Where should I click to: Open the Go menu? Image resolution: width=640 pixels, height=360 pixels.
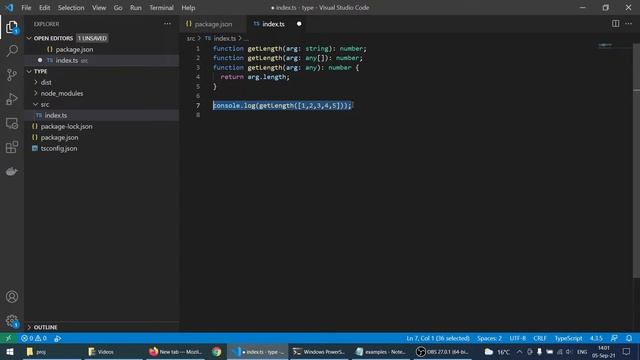pyautogui.click(x=118, y=7)
